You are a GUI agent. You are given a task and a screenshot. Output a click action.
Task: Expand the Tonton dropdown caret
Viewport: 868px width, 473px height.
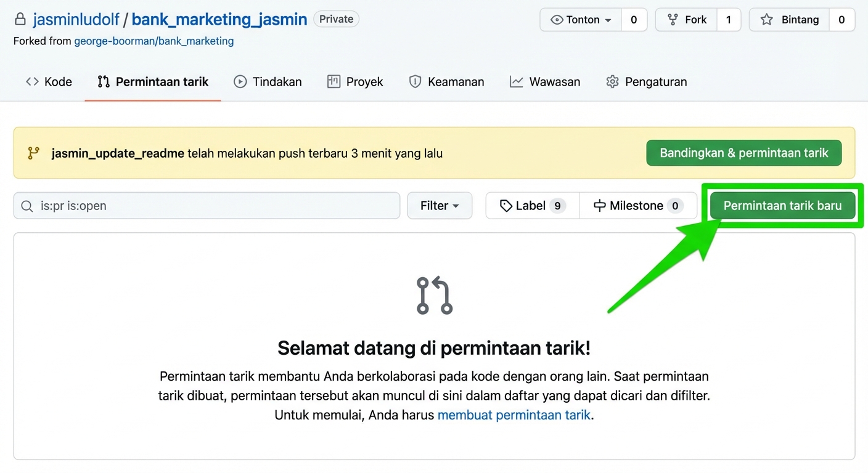(608, 20)
